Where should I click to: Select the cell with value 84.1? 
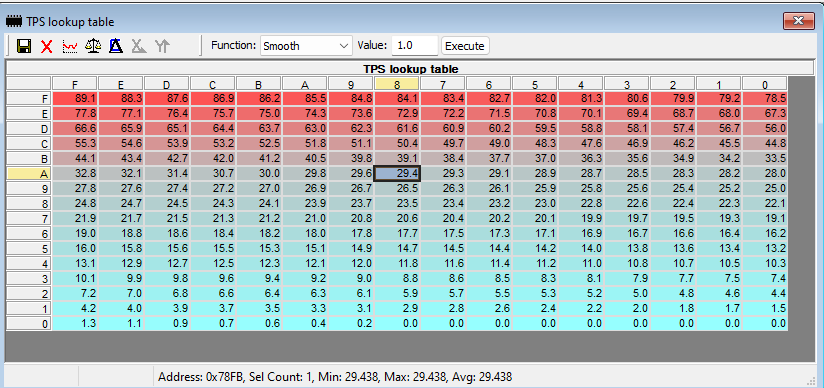[397, 98]
